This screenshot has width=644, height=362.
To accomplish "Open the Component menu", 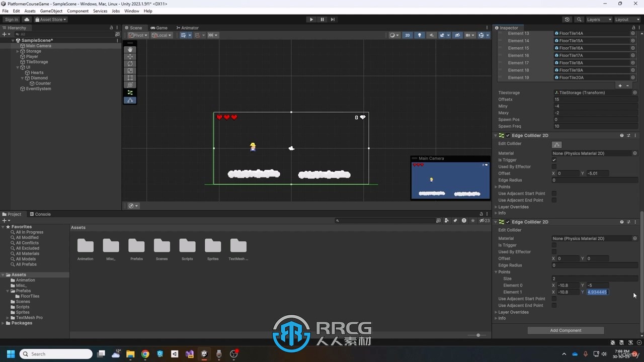I will [77, 11].
